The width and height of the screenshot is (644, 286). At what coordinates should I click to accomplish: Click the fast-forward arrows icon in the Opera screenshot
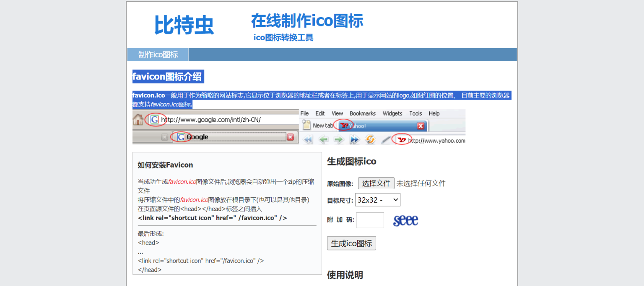pyautogui.click(x=354, y=139)
